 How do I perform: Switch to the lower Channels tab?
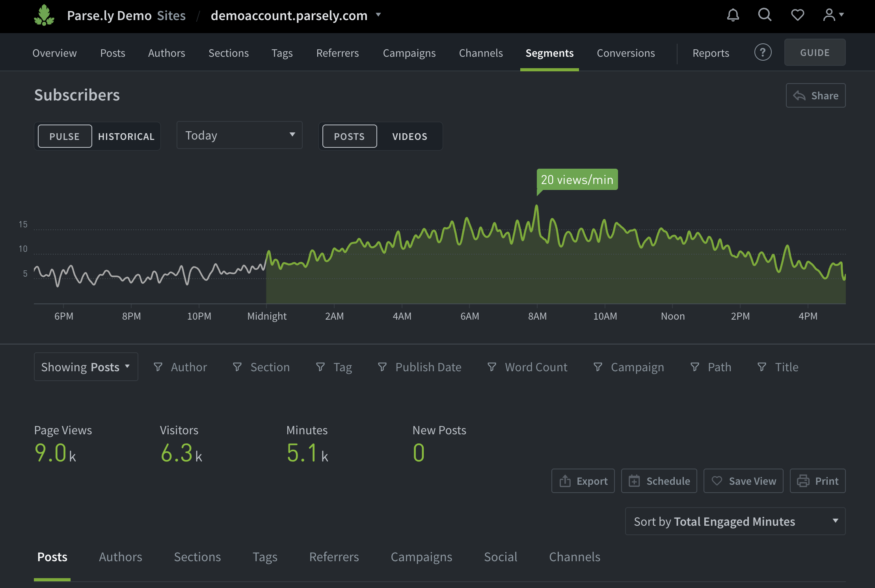coord(575,557)
